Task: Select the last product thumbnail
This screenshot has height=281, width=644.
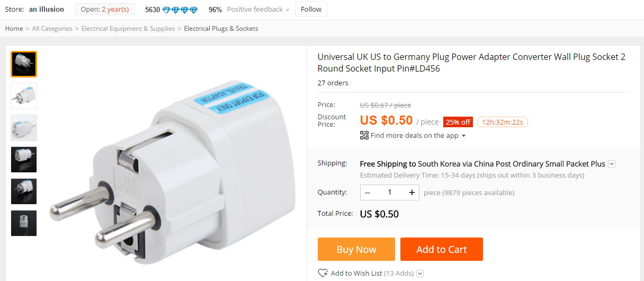Action: point(24,223)
